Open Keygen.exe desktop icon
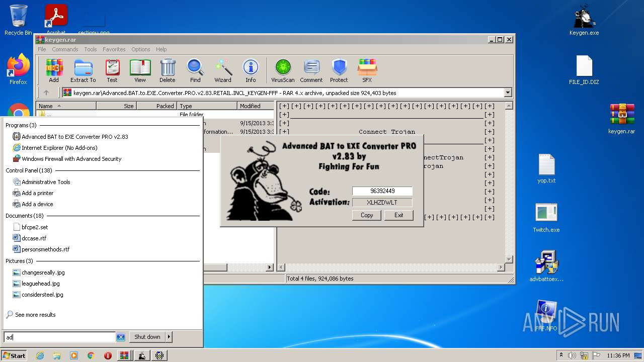The image size is (644, 362). coord(584,20)
